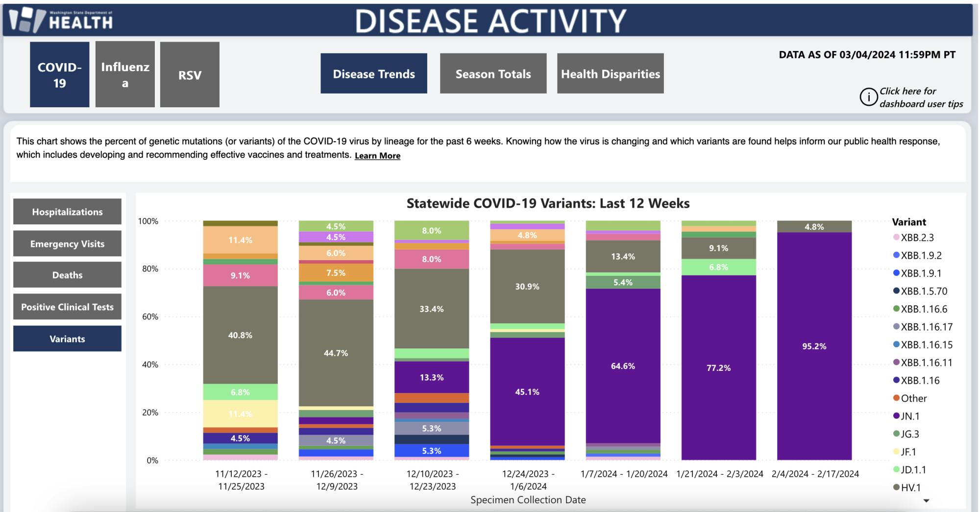The height and width of the screenshot is (512, 980).
Task: Click the HV.1 legend marker
Action: point(896,488)
